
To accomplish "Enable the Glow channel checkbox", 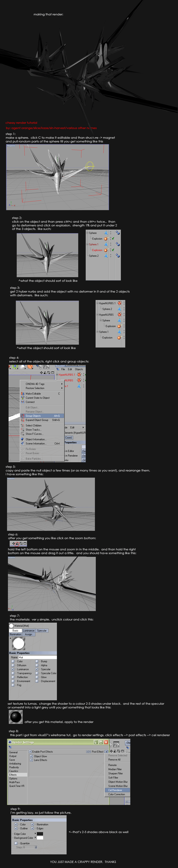I will point(37,677).
